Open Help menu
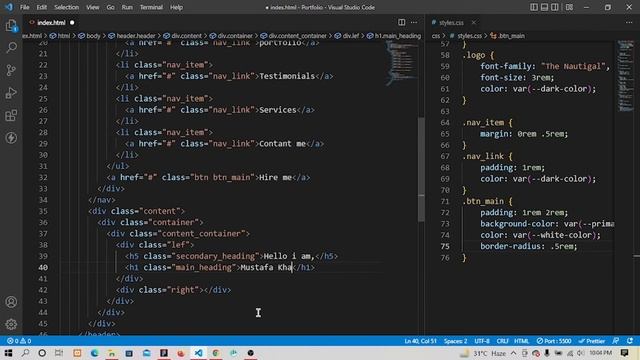The image size is (640, 360). pos(176,7)
